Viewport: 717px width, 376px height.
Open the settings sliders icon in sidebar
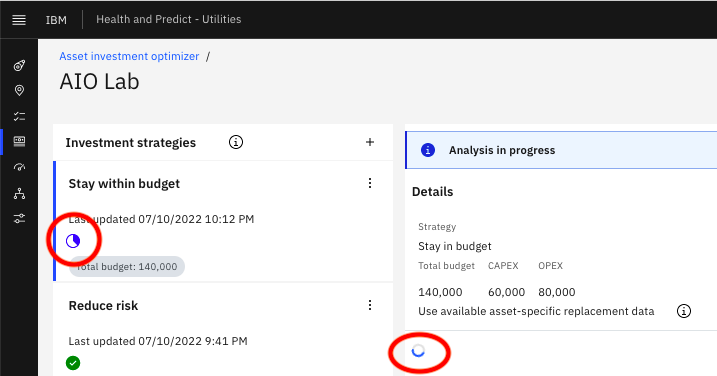[x=19, y=219]
